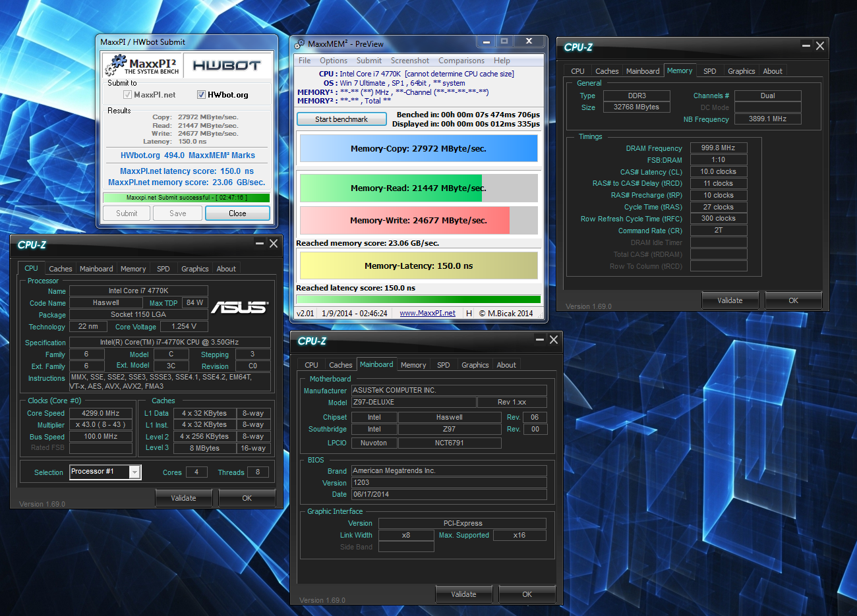Open the Processor #1 selection dropdown
857x616 pixels.
(x=134, y=472)
